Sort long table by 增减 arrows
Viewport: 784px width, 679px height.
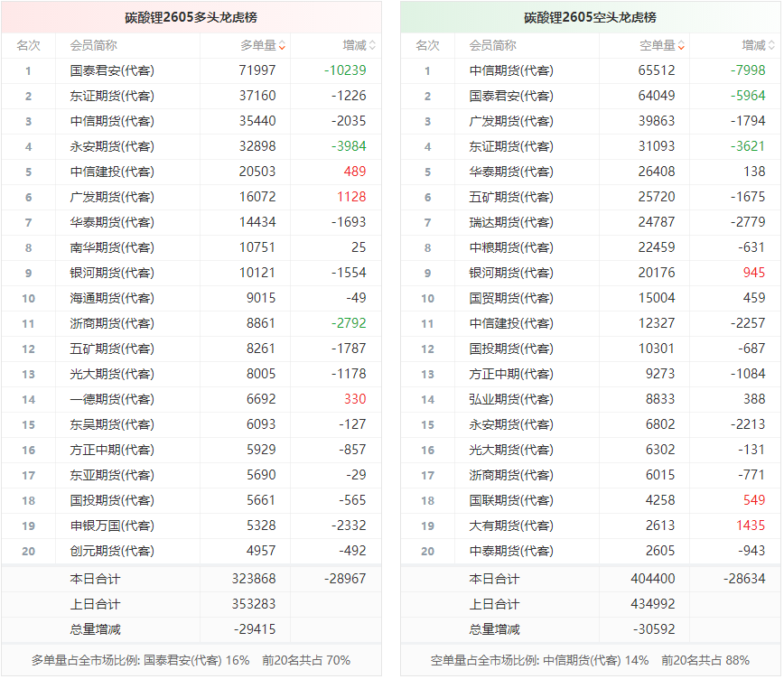click(372, 45)
